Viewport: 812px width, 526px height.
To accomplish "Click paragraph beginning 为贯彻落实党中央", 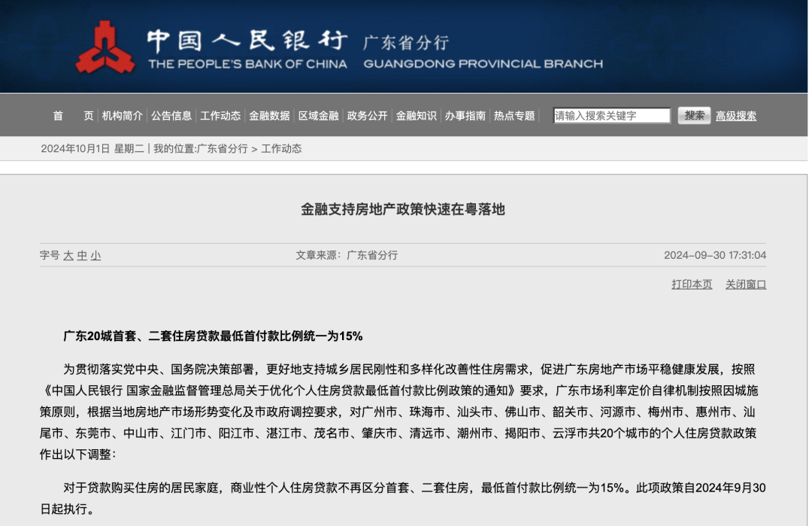I will point(398,412).
